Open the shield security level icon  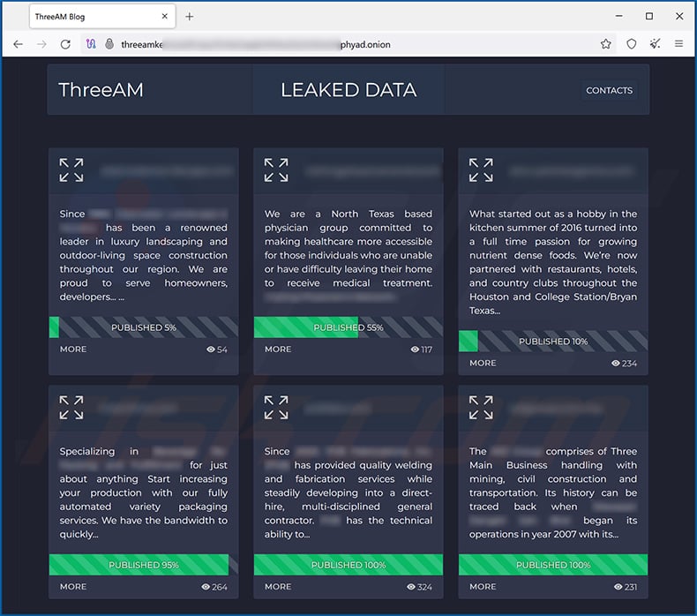pyautogui.click(x=631, y=44)
